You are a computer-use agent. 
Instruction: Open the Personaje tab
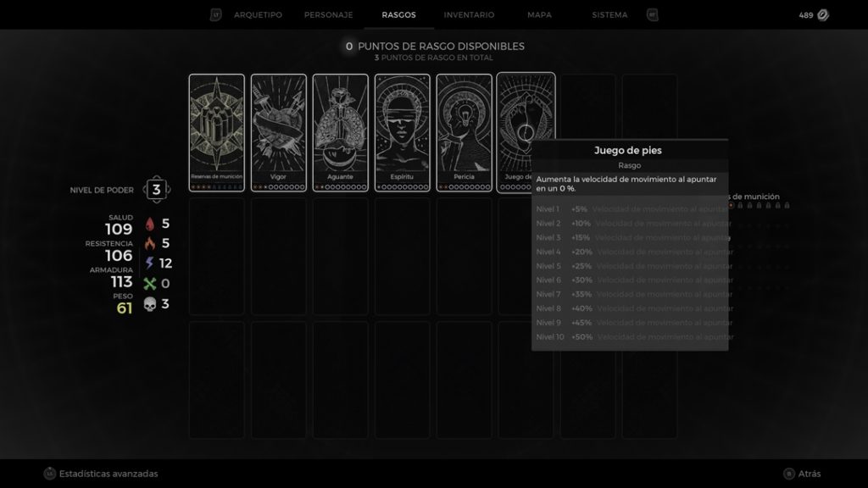click(328, 15)
